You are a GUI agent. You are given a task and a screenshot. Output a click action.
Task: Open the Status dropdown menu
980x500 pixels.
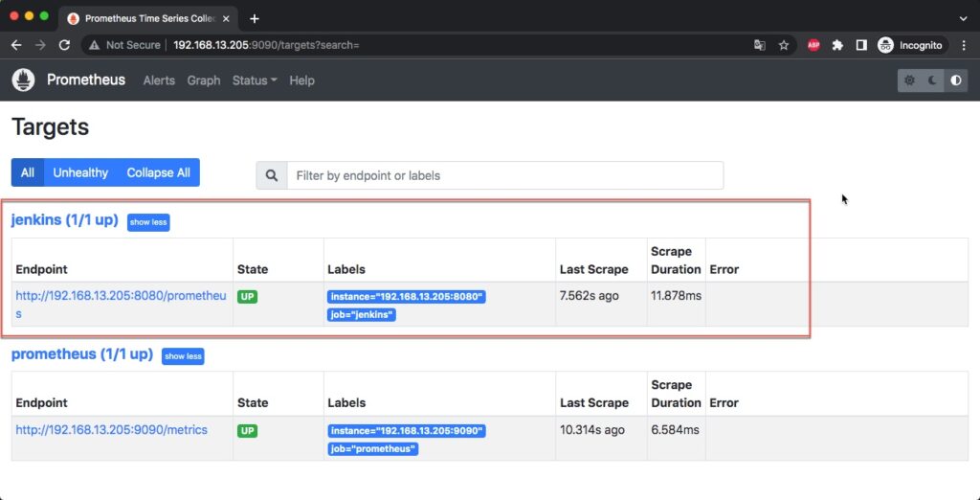[x=255, y=80]
